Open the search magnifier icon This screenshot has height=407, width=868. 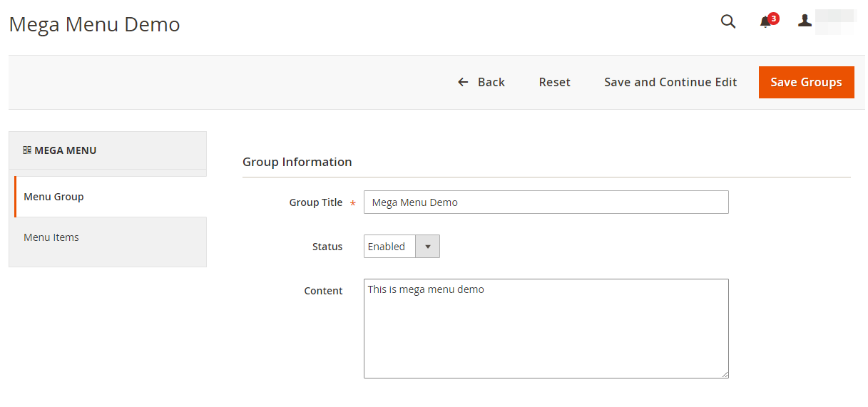pyautogui.click(x=727, y=21)
